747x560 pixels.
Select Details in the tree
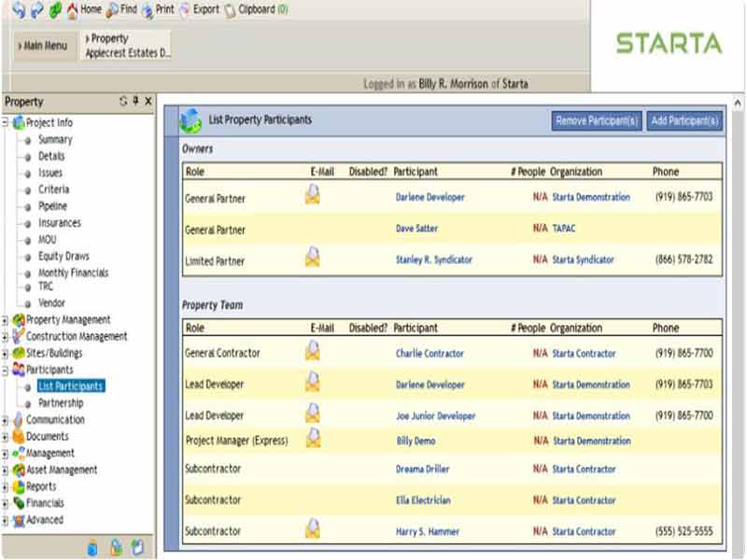tap(51, 156)
